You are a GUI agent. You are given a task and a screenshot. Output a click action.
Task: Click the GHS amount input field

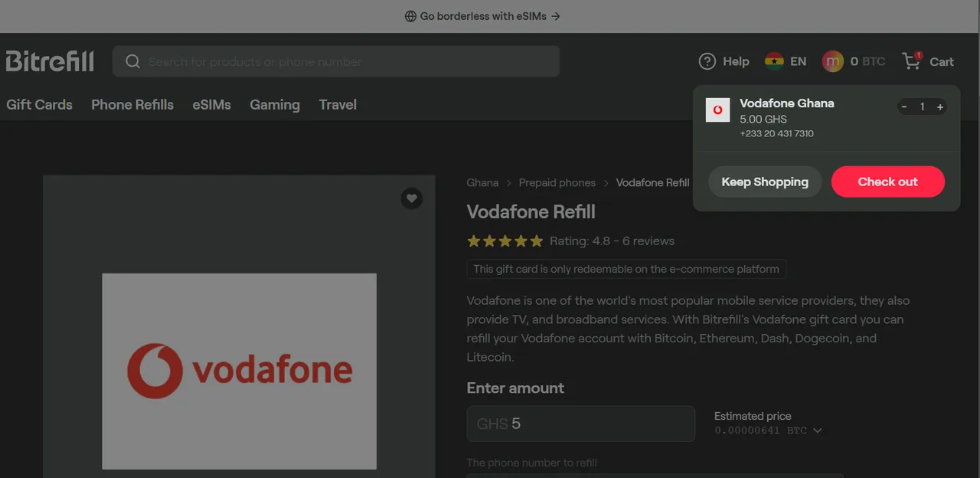click(581, 424)
